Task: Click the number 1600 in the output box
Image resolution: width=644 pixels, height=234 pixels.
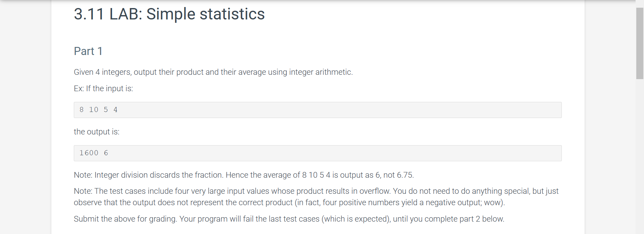Action: pos(89,153)
